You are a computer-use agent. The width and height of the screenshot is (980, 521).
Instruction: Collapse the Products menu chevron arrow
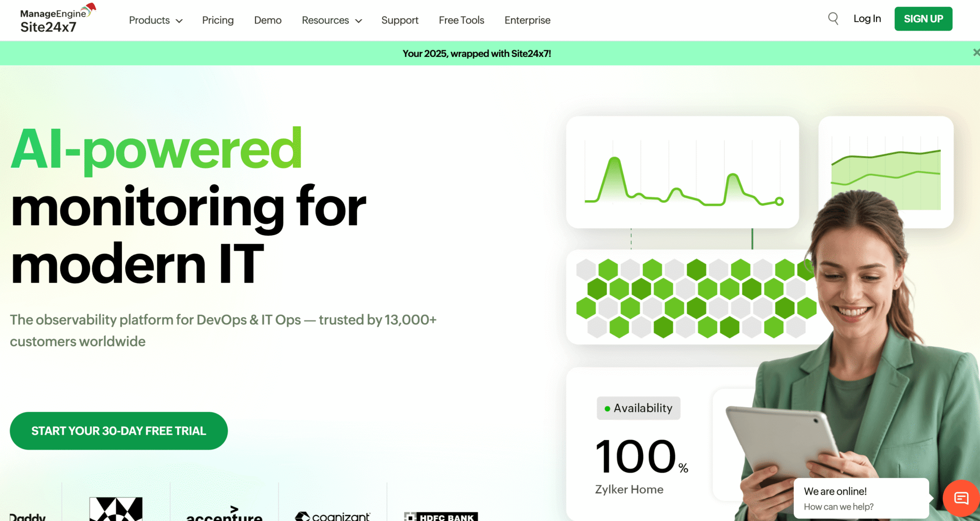click(180, 21)
